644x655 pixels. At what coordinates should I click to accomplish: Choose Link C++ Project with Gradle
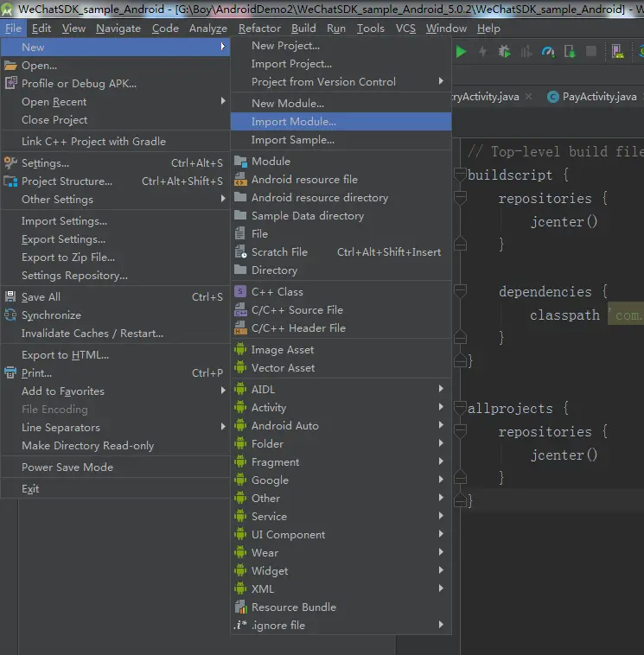(x=115, y=142)
